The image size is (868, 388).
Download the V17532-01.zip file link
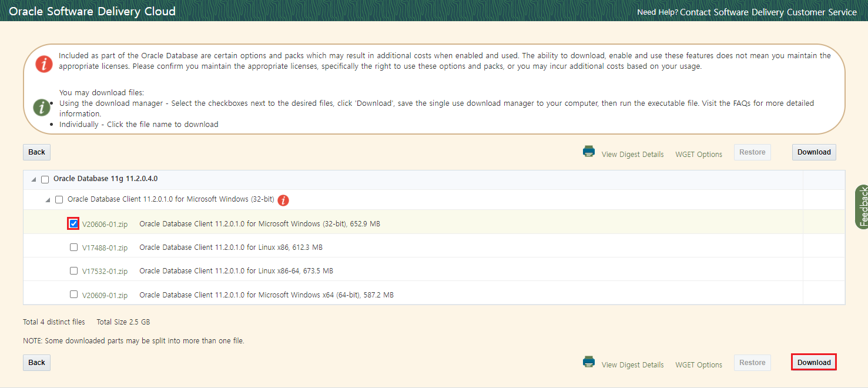pos(105,271)
